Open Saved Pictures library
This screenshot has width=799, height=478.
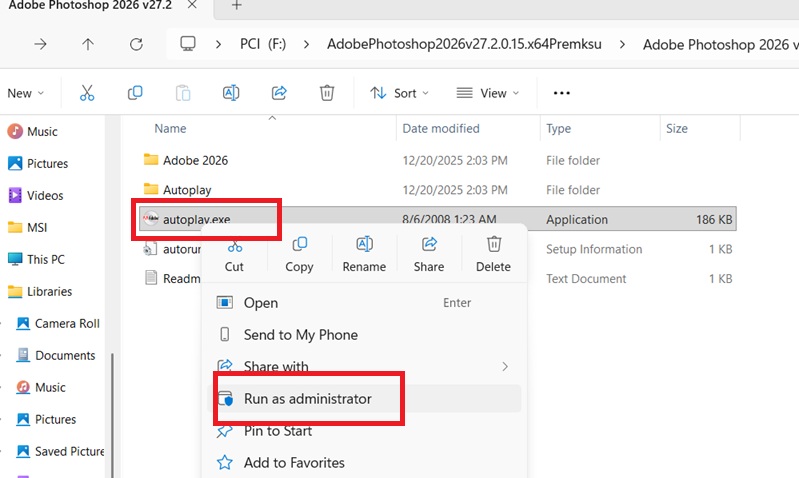(60, 452)
